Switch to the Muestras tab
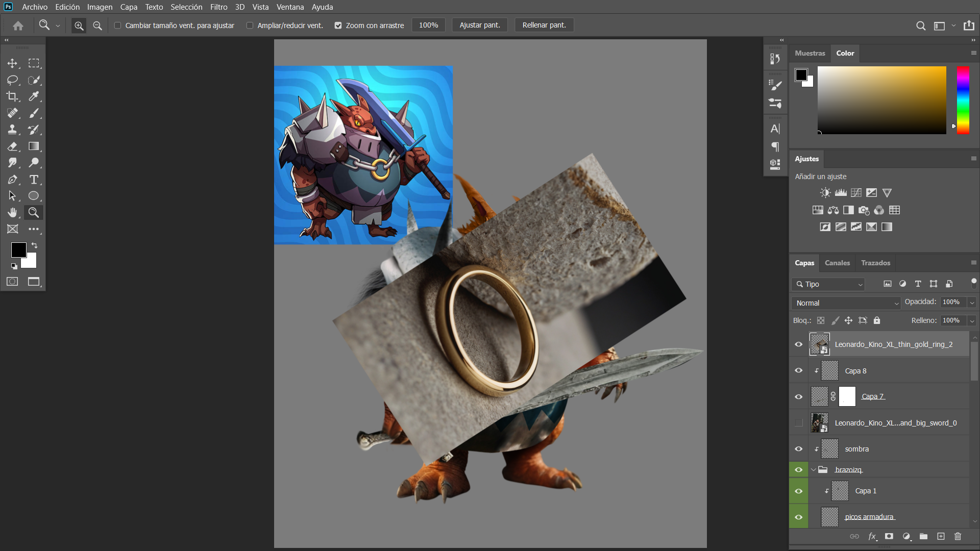The image size is (980, 551). tap(810, 53)
